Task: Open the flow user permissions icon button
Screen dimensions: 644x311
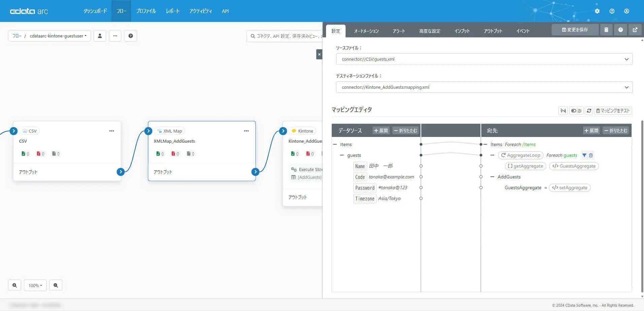Action: point(100,36)
